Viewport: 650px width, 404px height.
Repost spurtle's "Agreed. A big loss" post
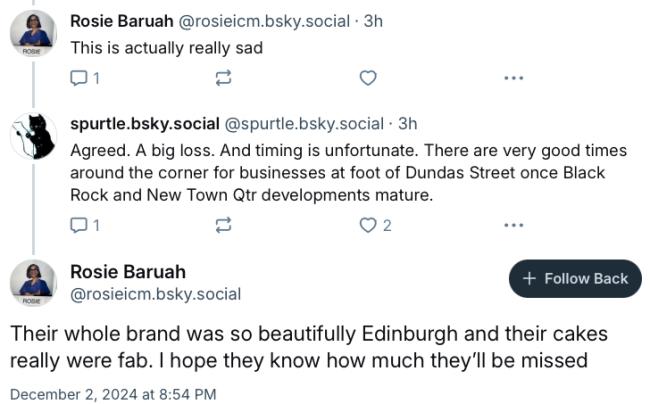click(x=223, y=225)
